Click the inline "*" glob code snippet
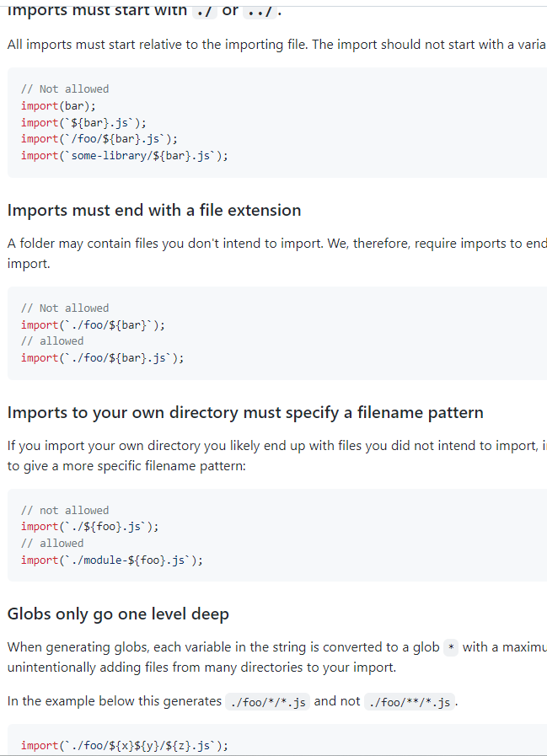Image resolution: width=547 pixels, height=756 pixels. point(451,648)
